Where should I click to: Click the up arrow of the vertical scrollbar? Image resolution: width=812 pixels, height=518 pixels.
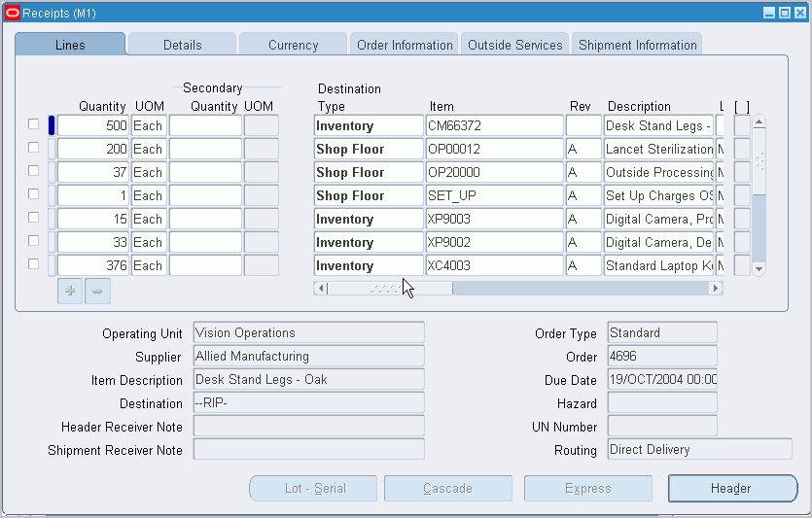759,122
